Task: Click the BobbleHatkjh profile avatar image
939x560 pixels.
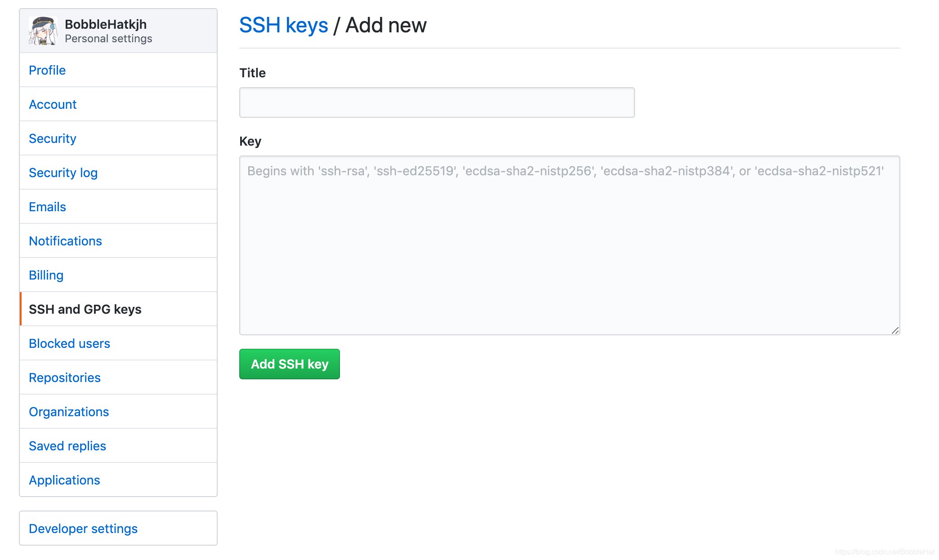Action: 44,30
